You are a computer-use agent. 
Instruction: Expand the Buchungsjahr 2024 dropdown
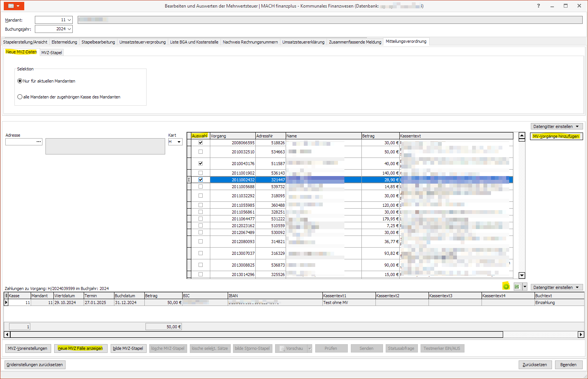click(x=69, y=29)
